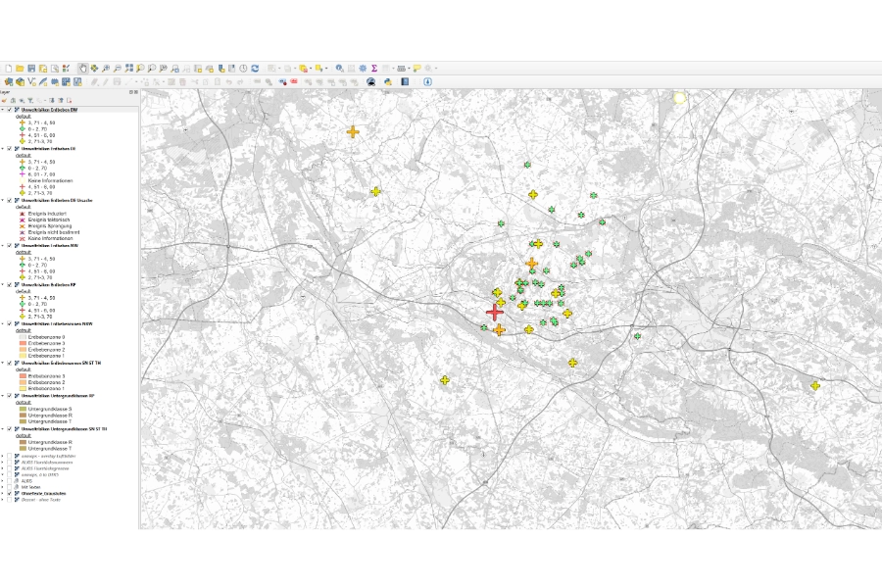Click the Refresh map icon
Viewport: 882px width, 588px height.
pyautogui.click(x=255, y=68)
